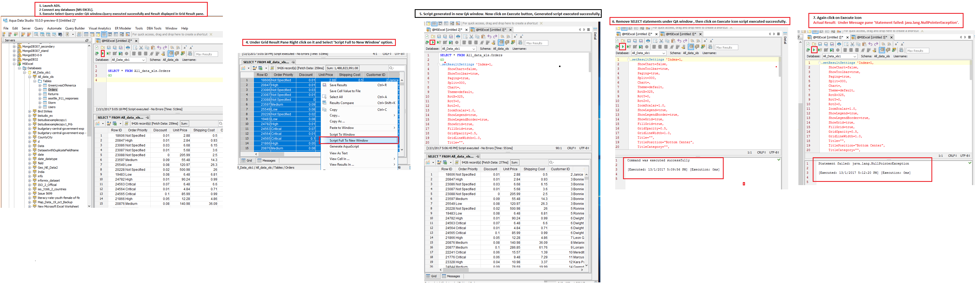Click 'Order Priority' column header in main window grid
This screenshot has height=294, width=980.
(x=138, y=130)
